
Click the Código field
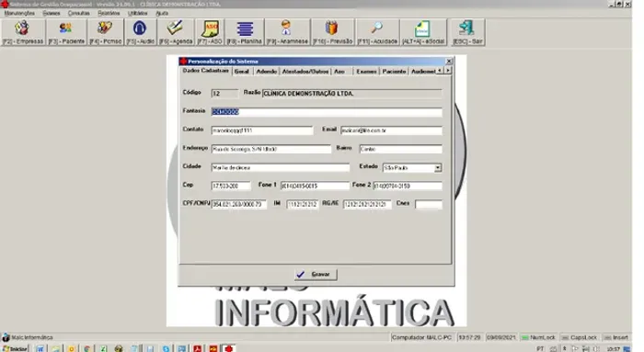point(224,94)
